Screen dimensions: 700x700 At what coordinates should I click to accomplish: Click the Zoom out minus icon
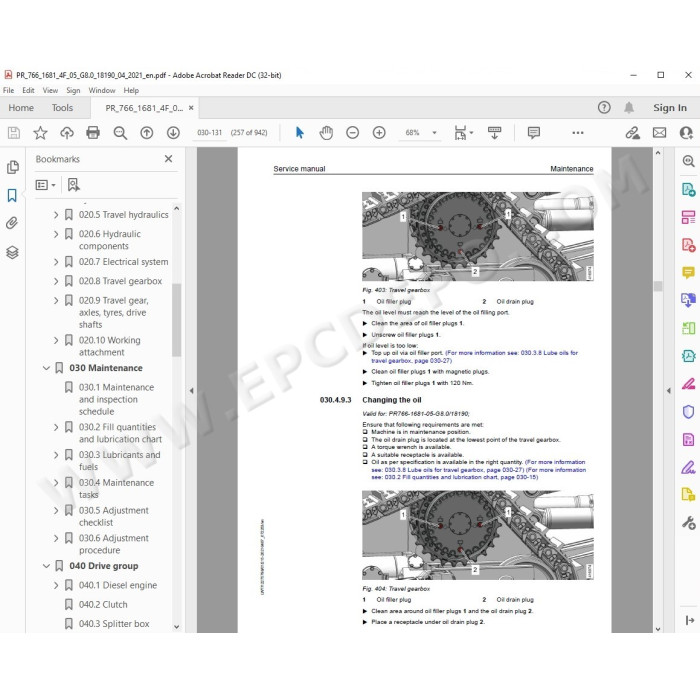(352, 133)
